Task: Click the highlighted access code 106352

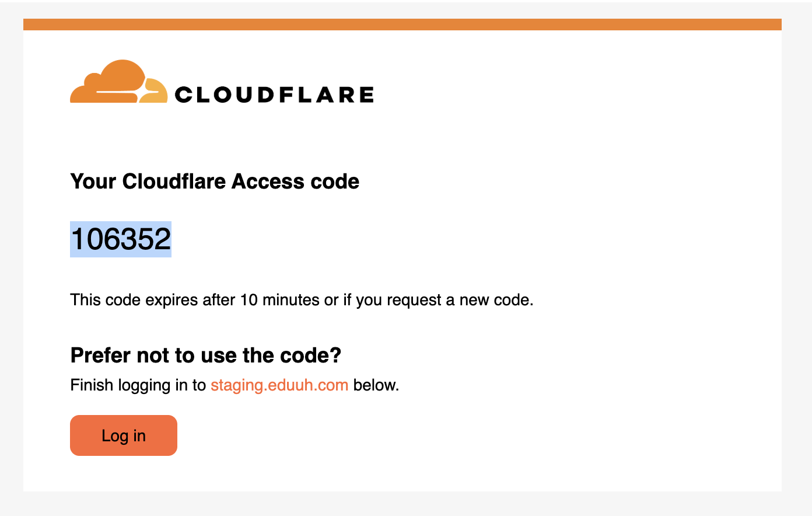Action: [x=121, y=239]
